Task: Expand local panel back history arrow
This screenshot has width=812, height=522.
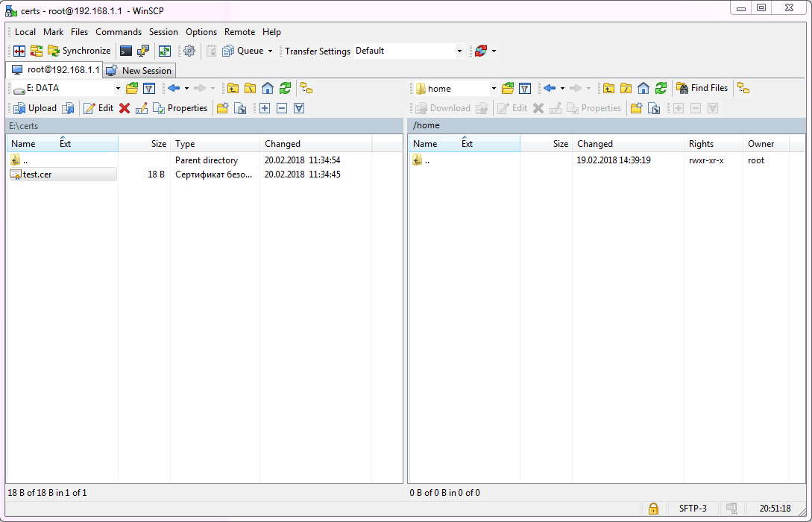Action: [x=186, y=89]
